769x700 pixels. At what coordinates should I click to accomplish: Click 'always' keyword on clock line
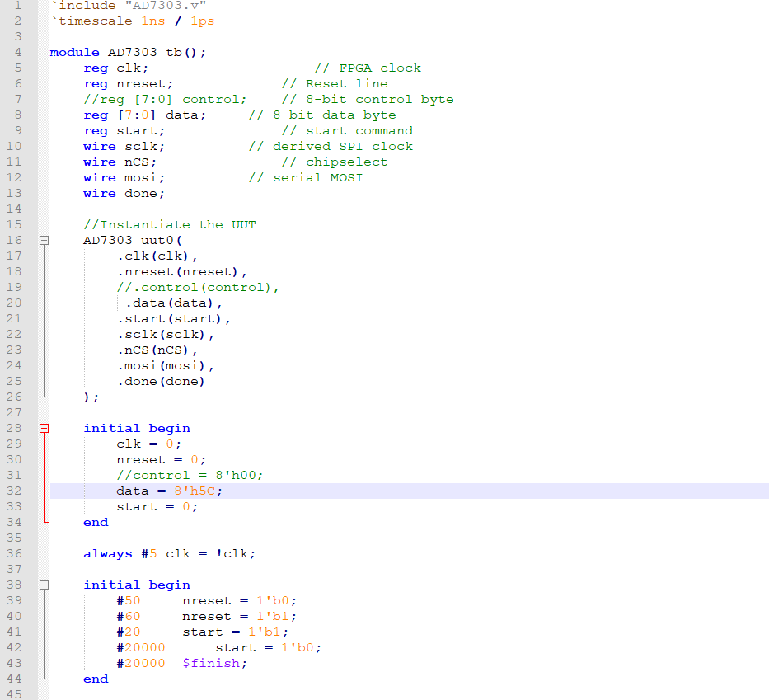point(108,554)
